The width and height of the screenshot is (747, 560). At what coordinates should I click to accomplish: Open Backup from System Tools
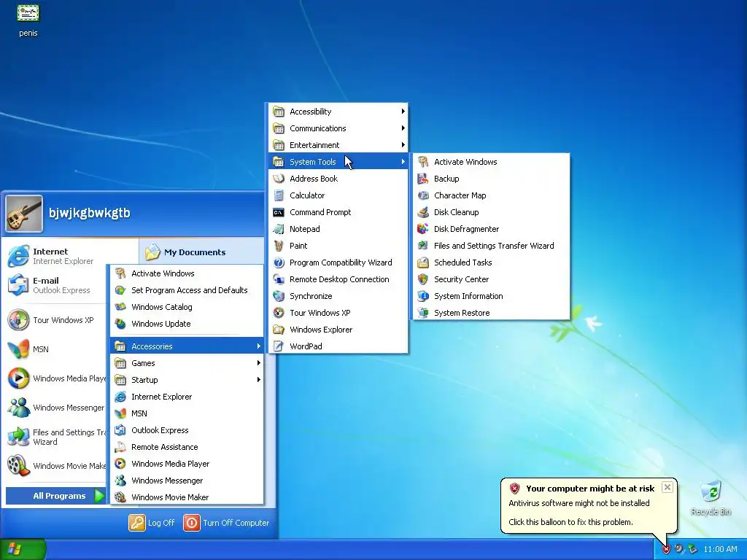tap(491, 179)
